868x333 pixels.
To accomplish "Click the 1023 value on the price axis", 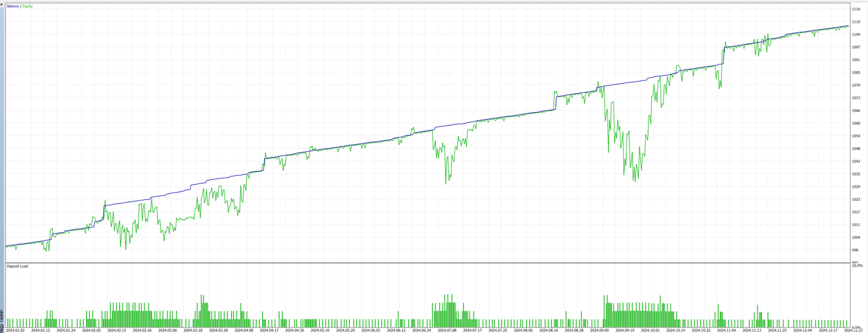I will point(856,199).
